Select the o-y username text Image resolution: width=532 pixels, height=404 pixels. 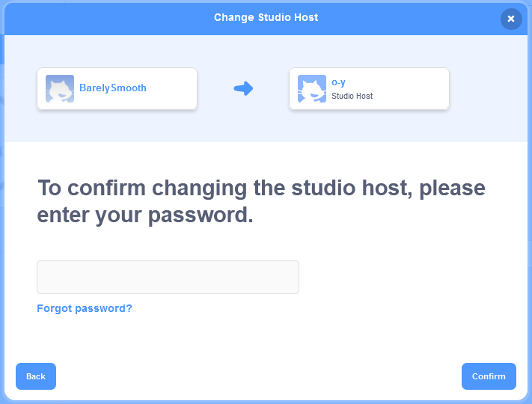tap(339, 82)
